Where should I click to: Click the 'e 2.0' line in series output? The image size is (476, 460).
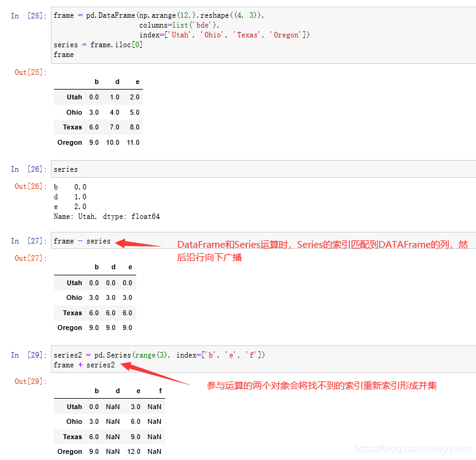[70, 207]
